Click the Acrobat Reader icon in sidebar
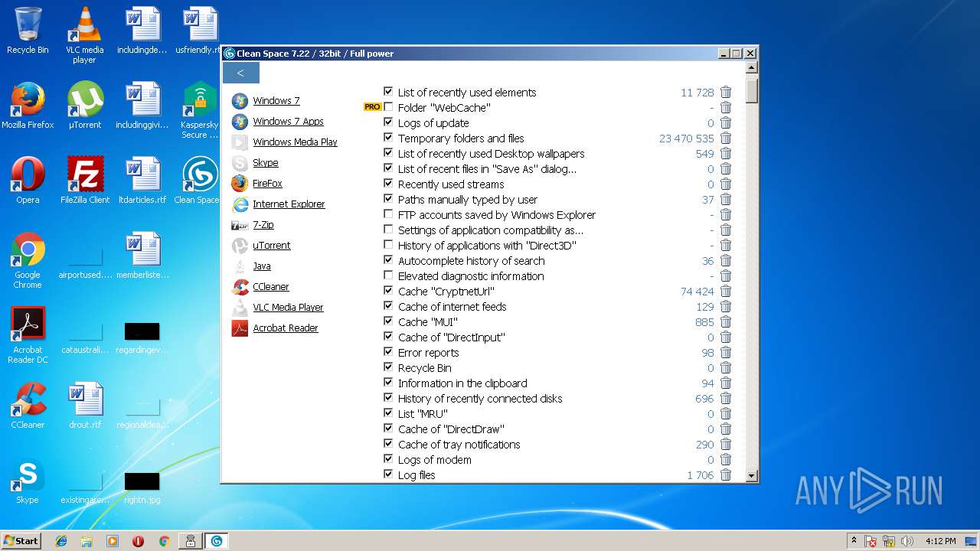 click(240, 328)
